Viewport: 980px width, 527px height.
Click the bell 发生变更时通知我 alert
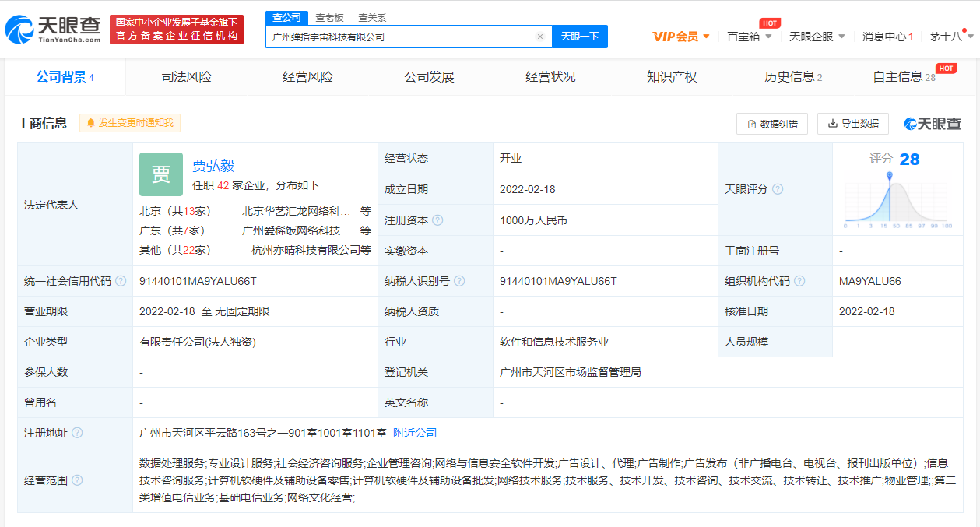point(130,123)
